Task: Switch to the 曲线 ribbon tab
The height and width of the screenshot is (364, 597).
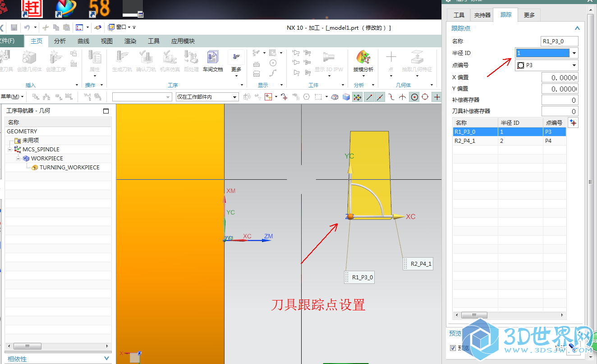Action: tap(83, 41)
